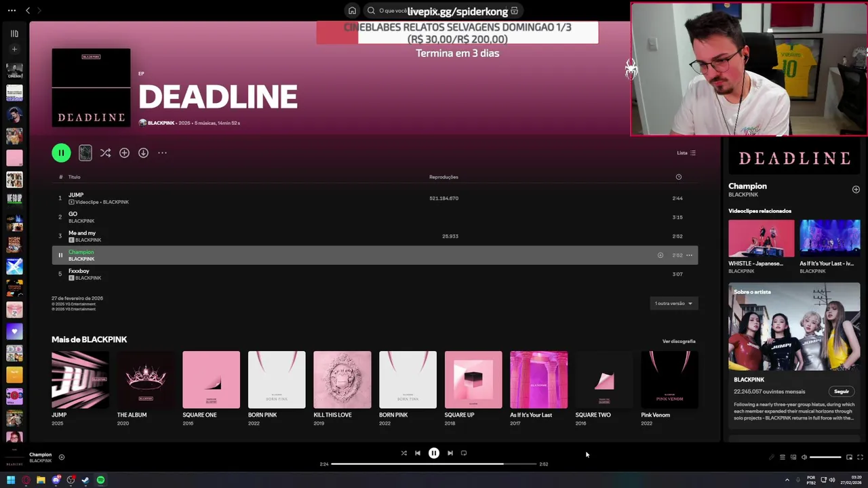Skip to the next track
This screenshot has width=868, height=488.
point(450,453)
